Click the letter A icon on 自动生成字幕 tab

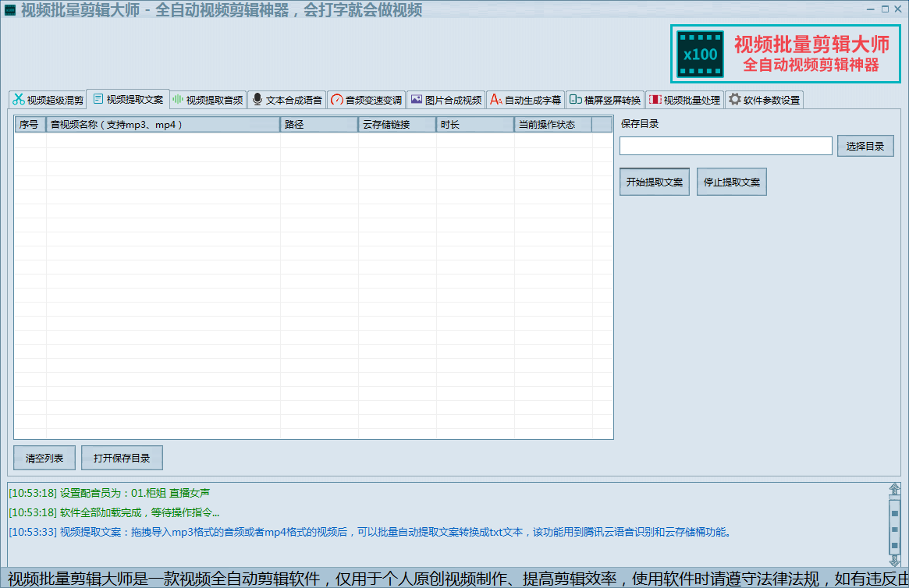coord(495,100)
